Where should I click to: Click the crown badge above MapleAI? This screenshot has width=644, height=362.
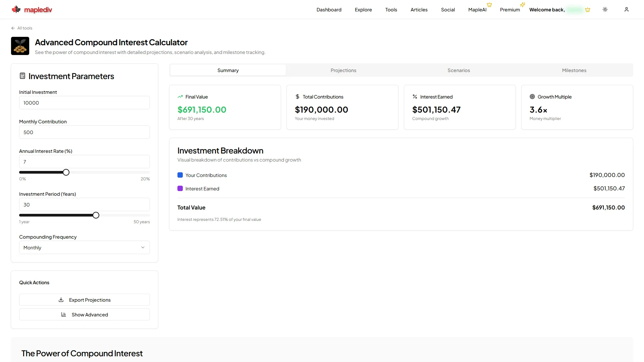(x=489, y=5)
